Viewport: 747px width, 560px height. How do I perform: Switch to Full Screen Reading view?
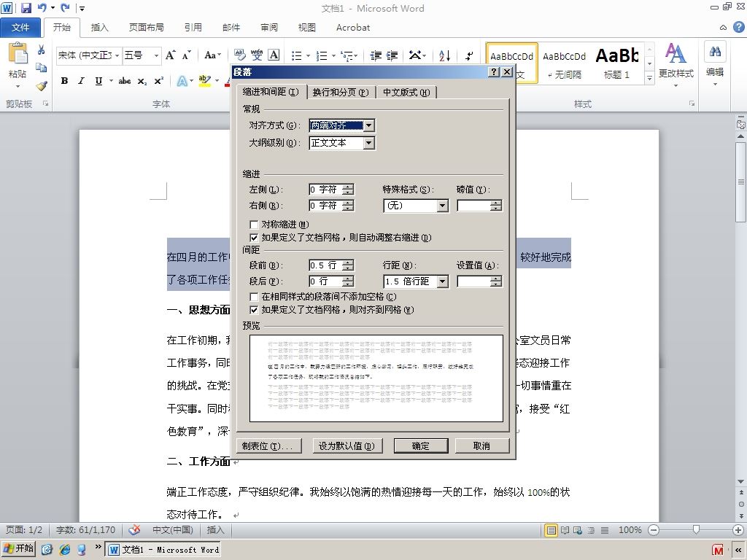pos(565,530)
